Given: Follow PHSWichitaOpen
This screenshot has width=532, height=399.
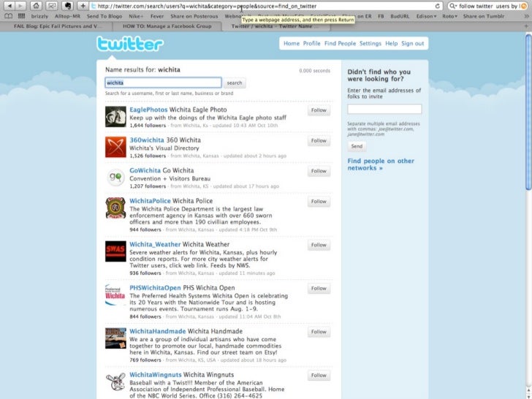Looking at the screenshot, I should tap(319, 289).
